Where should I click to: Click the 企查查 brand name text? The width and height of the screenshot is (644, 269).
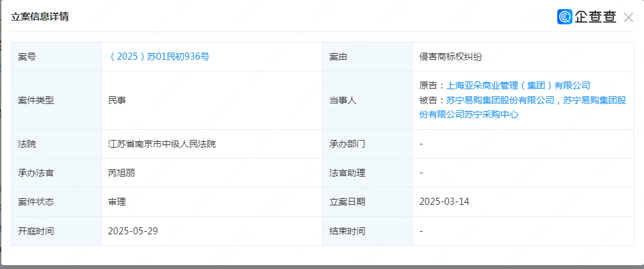coord(596,17)
